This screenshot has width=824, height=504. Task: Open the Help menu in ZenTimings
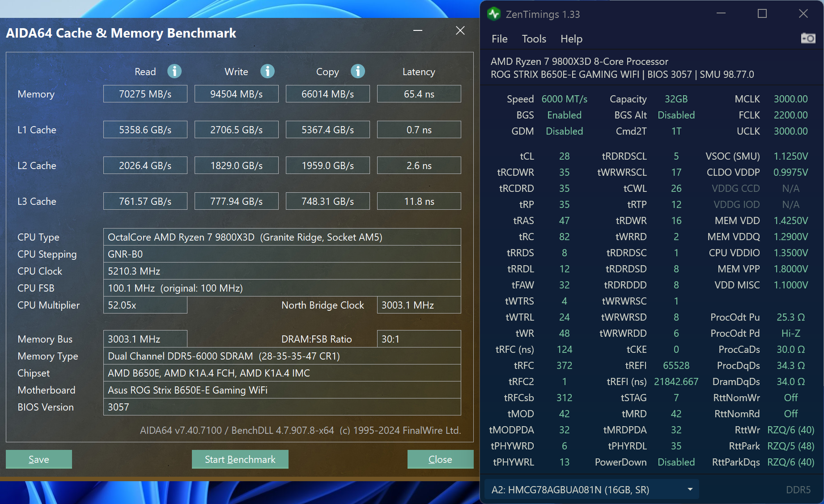coord(571,39)
